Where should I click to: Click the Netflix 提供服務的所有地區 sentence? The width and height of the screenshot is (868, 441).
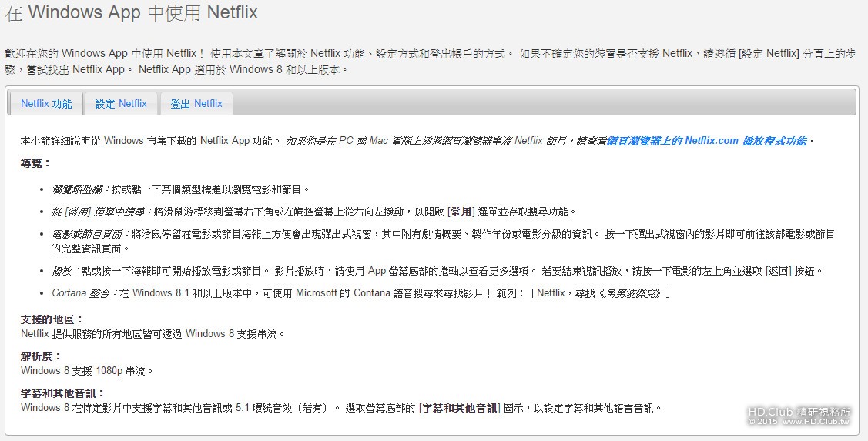152,334
